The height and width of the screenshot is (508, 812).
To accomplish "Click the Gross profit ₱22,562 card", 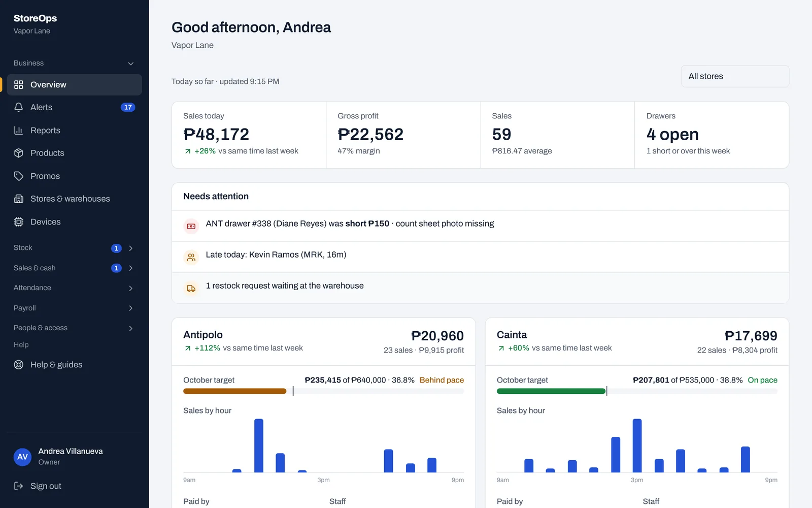I will point(403,135).
